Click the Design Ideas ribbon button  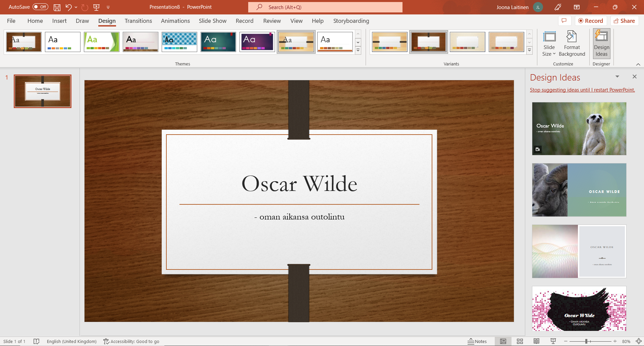(601, 44)
